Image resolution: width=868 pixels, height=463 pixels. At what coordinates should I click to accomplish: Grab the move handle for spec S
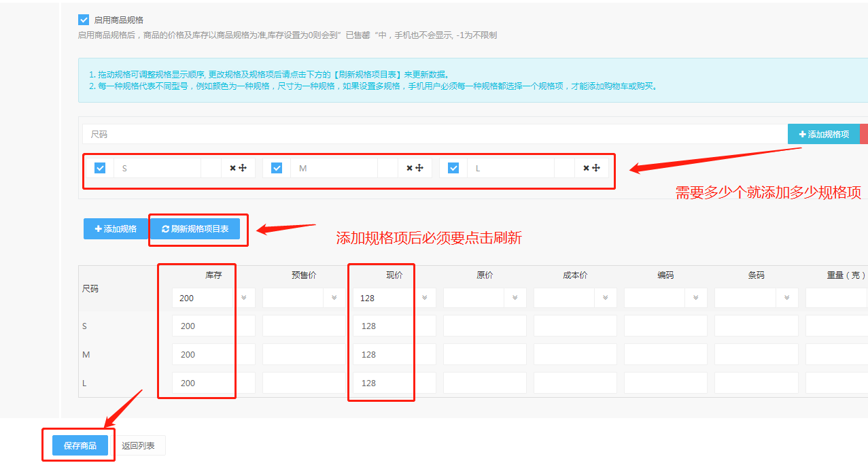coord(243,168)
